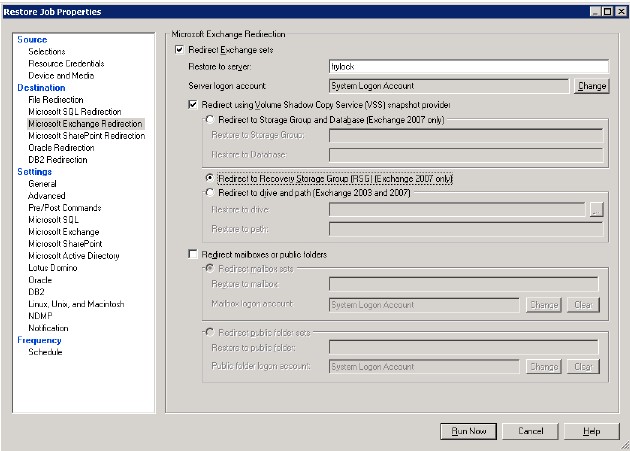Click Clear button for mailbox logon account
The width and height of the screenshot is (630, 451).
coord(583,305)
